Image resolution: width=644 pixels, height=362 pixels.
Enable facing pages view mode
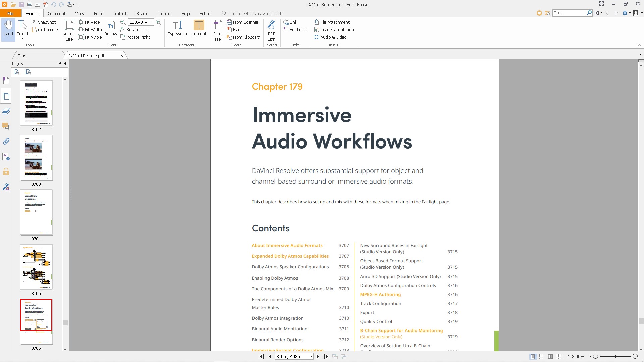pyautogui.click(x=550, y=356)
